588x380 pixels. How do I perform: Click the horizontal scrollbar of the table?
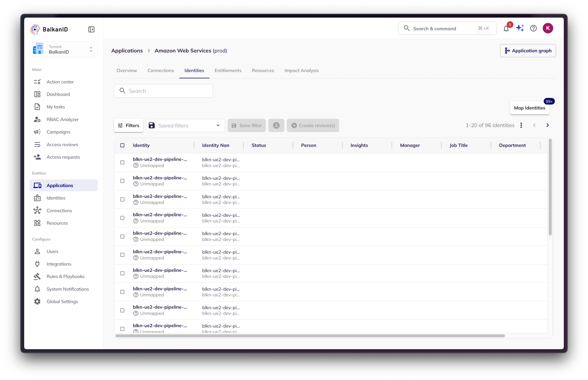pyautogui.click(x=310, y=336)
